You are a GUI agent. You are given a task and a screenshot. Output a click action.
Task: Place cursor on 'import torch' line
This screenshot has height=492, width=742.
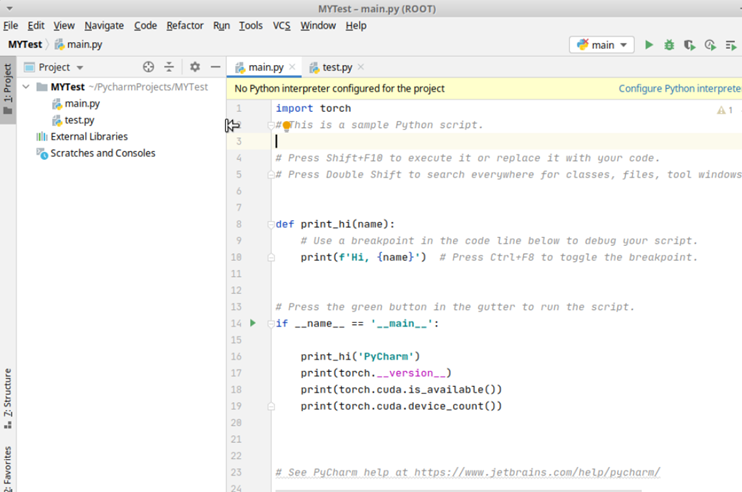(x=313, y=108)
